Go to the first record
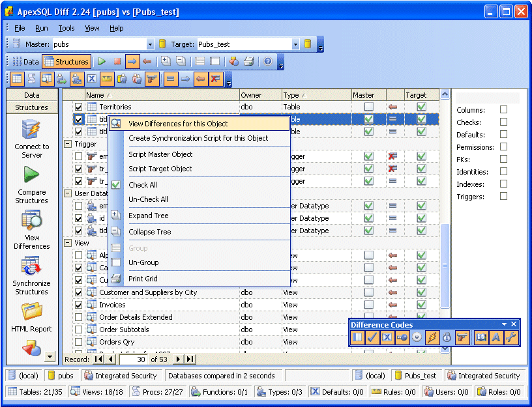This screenshot has width=532, height=407. point(98,359)
